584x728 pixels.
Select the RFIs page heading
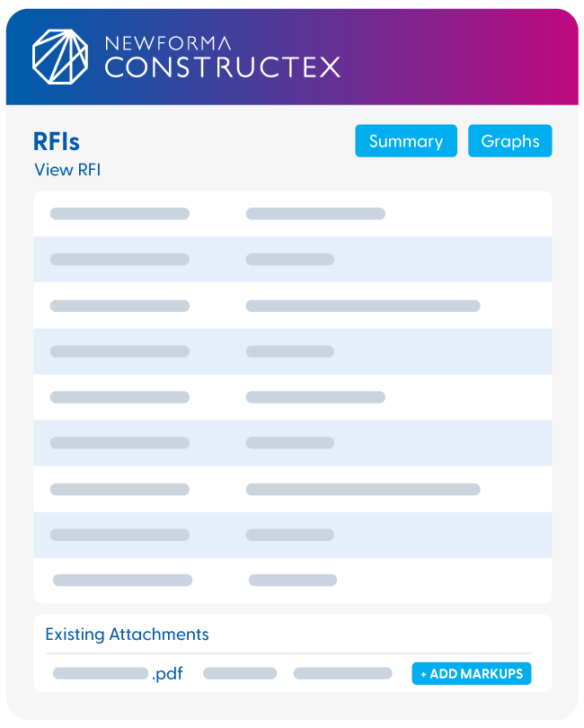(x=57, y=141)
